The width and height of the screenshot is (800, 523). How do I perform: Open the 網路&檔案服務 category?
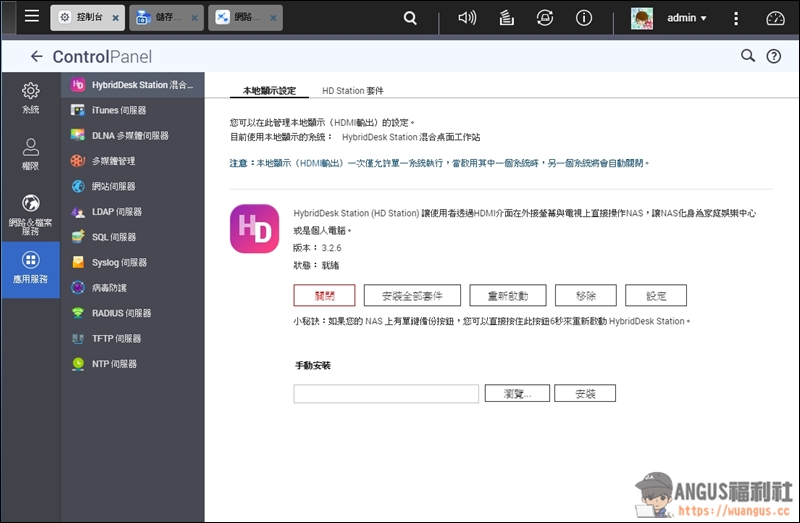click(30, 212)
